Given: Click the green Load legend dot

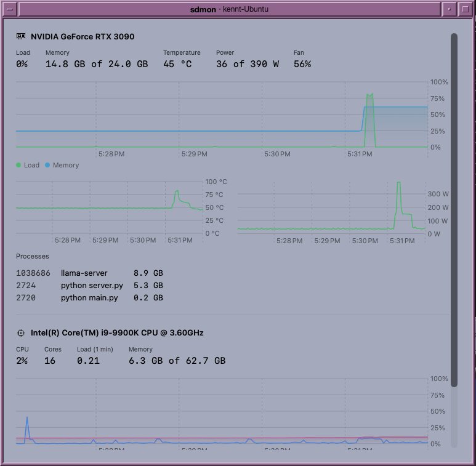Looking at the screenshot, I should coord(18,165).
